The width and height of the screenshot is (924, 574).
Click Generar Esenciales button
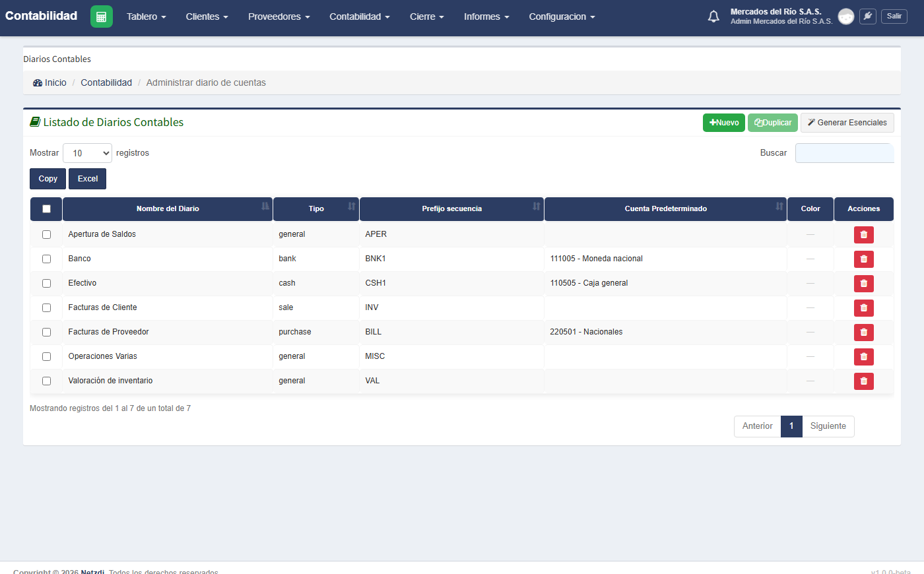pos(847,123)
